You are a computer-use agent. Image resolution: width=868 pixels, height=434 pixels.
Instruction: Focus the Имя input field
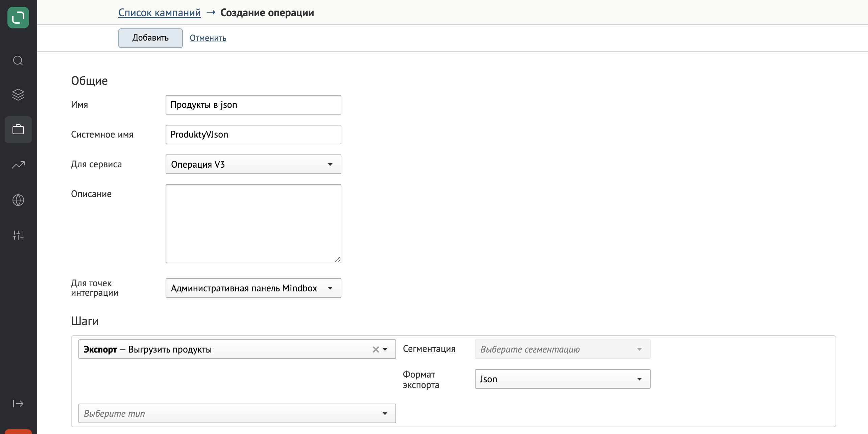[254, 105]
